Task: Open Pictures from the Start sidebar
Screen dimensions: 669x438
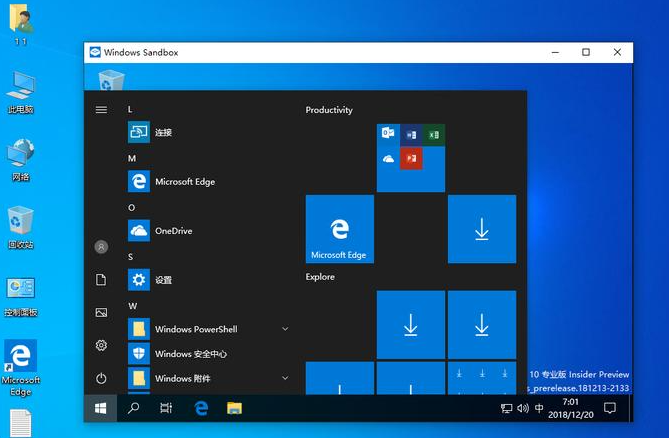Action: pyautogui.click(x=101, y=313)
